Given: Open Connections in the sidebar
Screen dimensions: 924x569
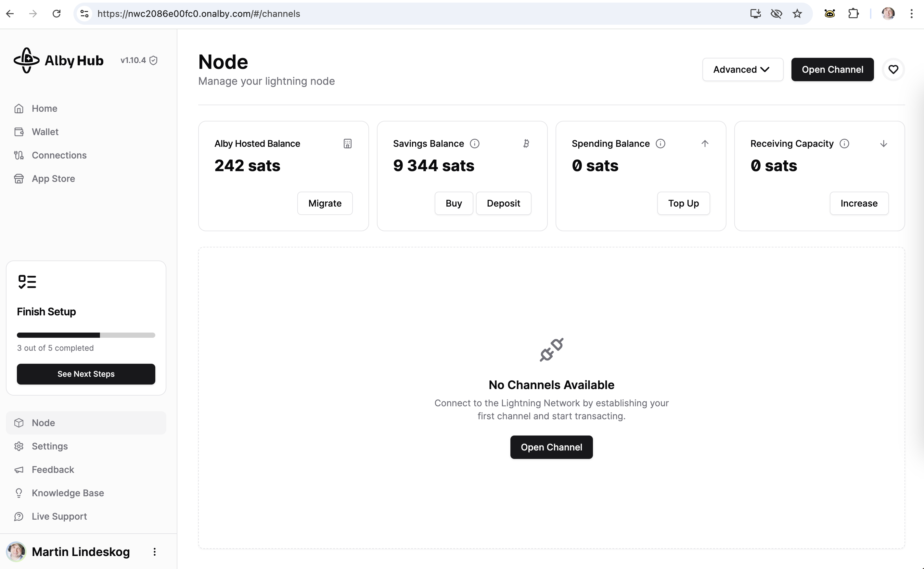Looking at the screenshot, I should pyautogui.click(x=86, y=155).
